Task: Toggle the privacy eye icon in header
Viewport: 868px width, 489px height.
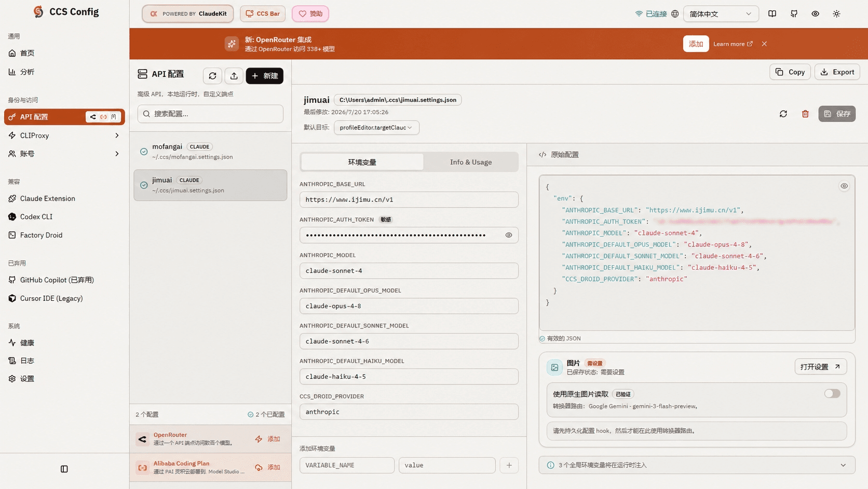Action: coord(815,14)
